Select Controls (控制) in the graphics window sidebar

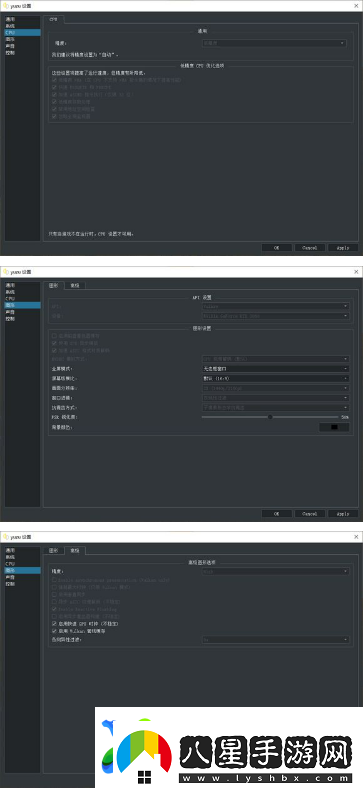tap(10, 319)
